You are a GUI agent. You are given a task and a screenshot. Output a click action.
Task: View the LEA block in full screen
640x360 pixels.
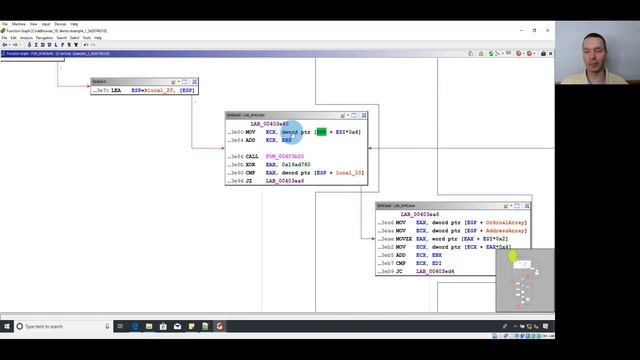pos(184,82)
